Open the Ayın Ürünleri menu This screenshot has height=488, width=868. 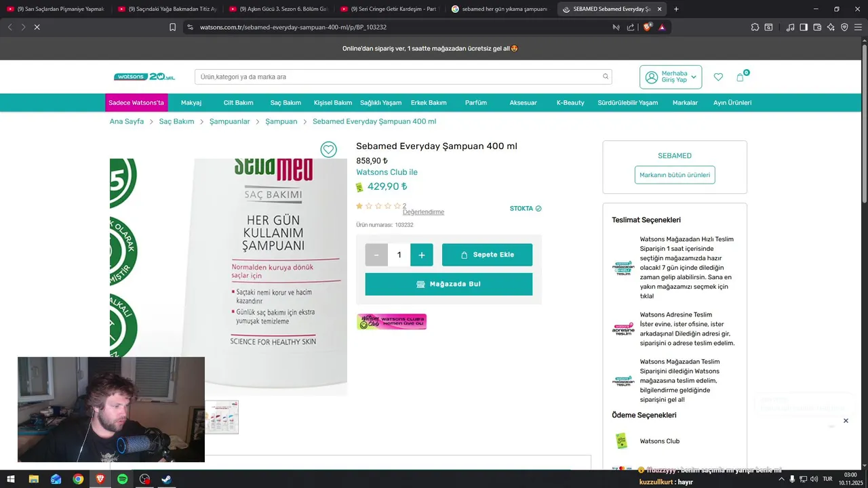(x=732, y=103)
